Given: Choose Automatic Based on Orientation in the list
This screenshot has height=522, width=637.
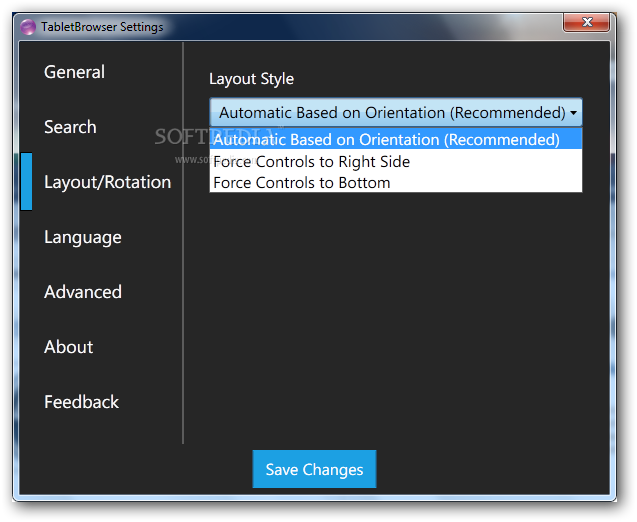Looking at the screenshot, I should click(x=386, y=140).
